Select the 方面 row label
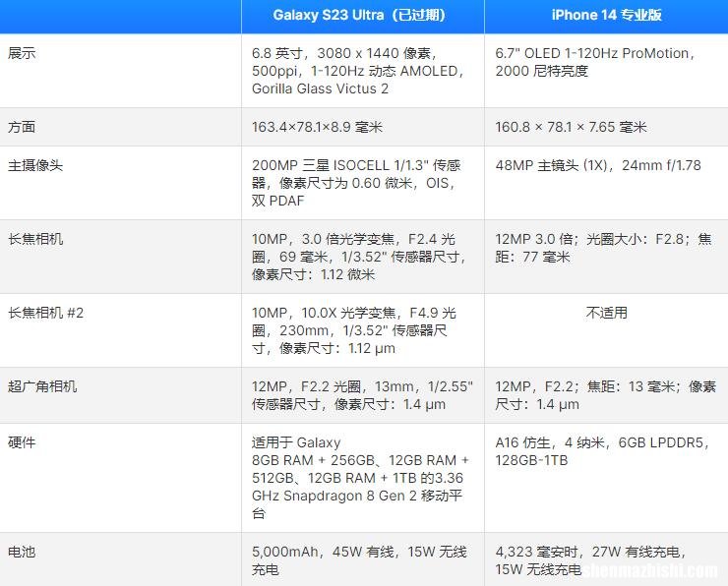Viewport: 728px width, 586px height. point(22,127)
